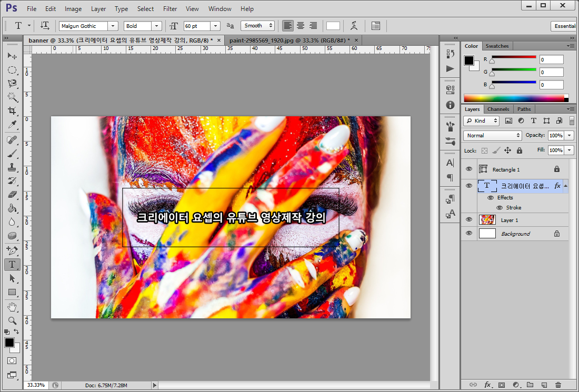Click the text color swatch in options bar

(333, 26)
